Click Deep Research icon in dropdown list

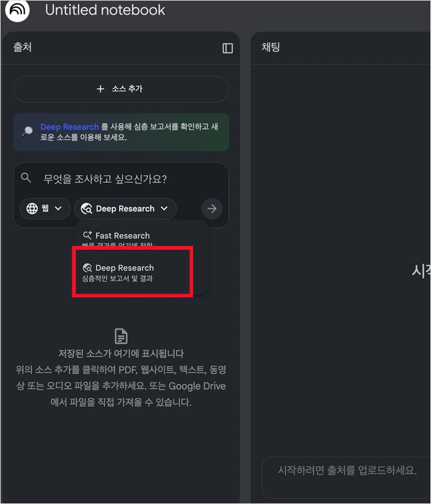coord(87,268)
